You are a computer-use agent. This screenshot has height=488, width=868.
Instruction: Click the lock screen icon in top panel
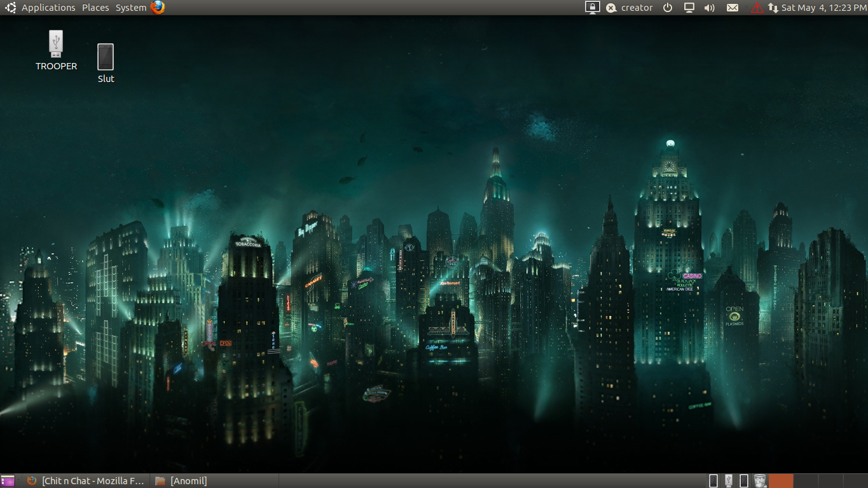(592, 8)
